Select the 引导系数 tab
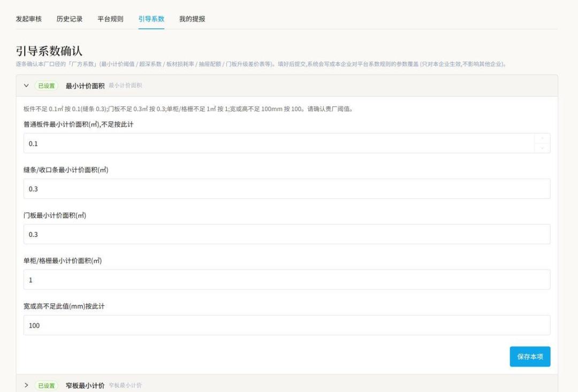578x392 pixels. (x=151, y=19)
